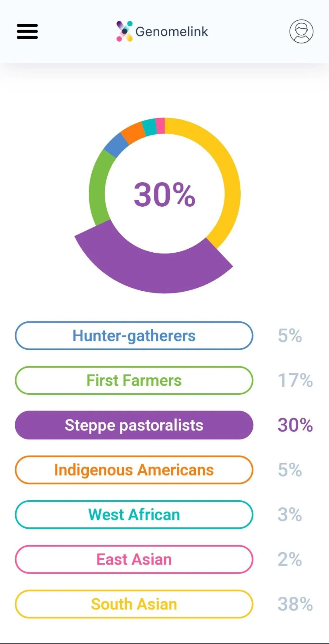Select the Hunter-gatherers ancestry pill
Screen dimensions: 329x644
pos(134,335)
